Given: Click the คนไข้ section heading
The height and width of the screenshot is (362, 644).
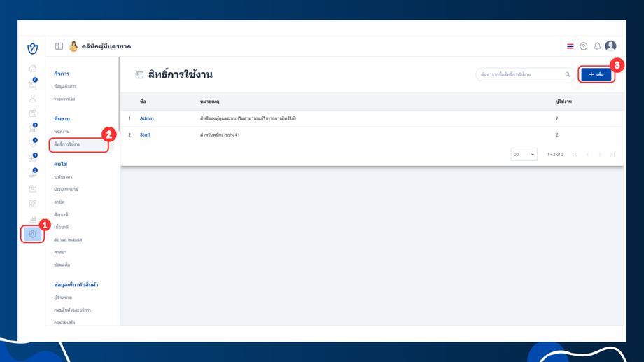Looking at the screenshot, I should (x=60, y=164).
